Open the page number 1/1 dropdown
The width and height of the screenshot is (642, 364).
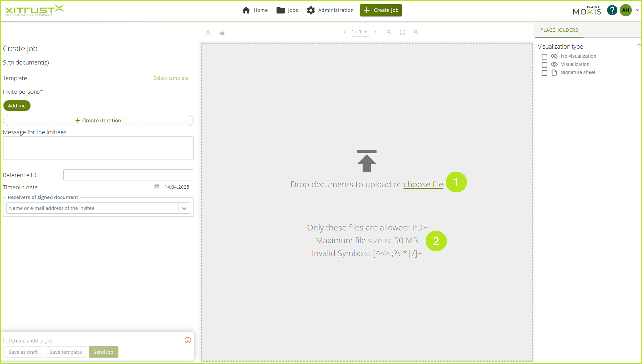(359, 32)
